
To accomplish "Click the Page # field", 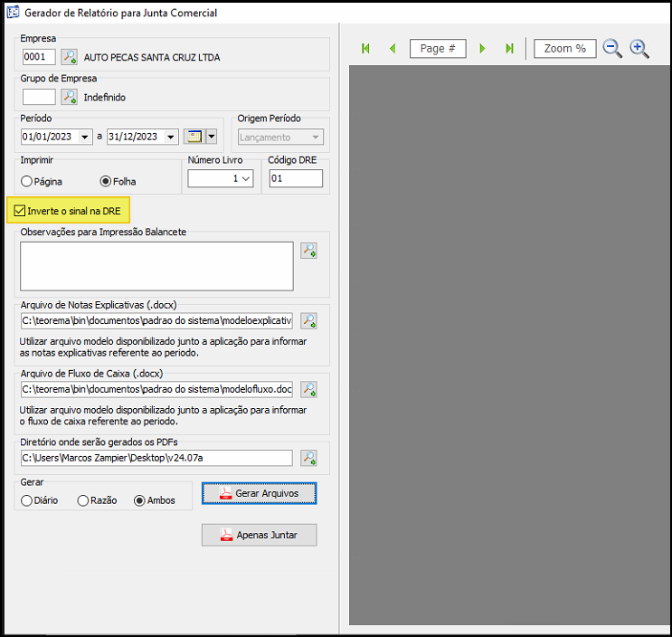I will (438, 49).
